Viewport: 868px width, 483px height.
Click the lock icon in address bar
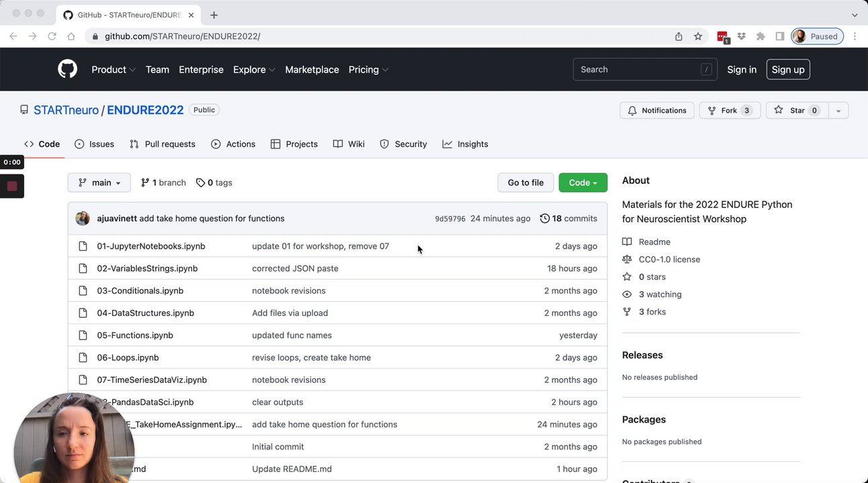click(96, 36)
